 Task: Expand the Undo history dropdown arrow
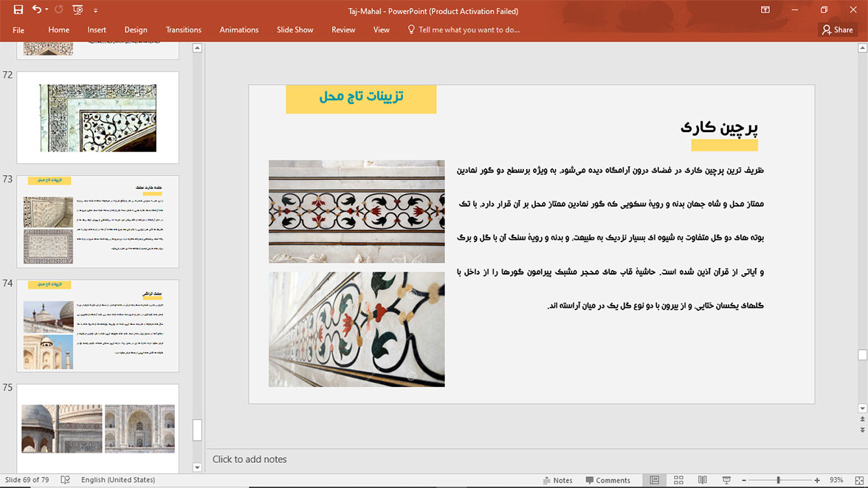46,10
